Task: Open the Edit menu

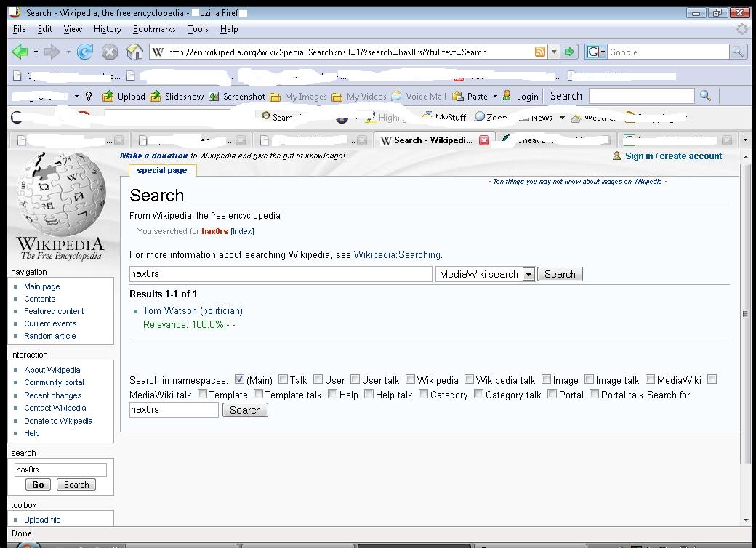Action: tap(45, 29)
